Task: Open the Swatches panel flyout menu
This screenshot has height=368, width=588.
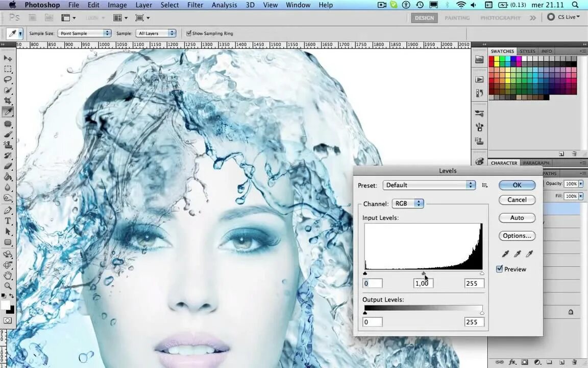Action: pos(583,51)
